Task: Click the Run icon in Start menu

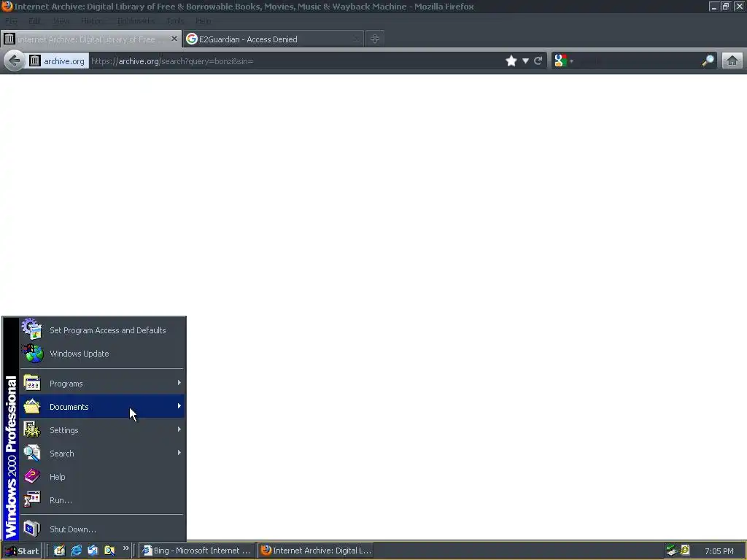Action: point(32,499)
